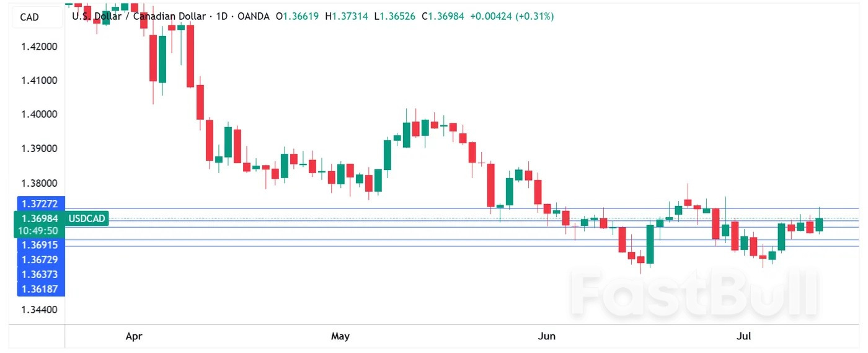The height and width of the screenshot is (353, 868).
Task: Open the CAD currency selector
Action: coord(29,17)
